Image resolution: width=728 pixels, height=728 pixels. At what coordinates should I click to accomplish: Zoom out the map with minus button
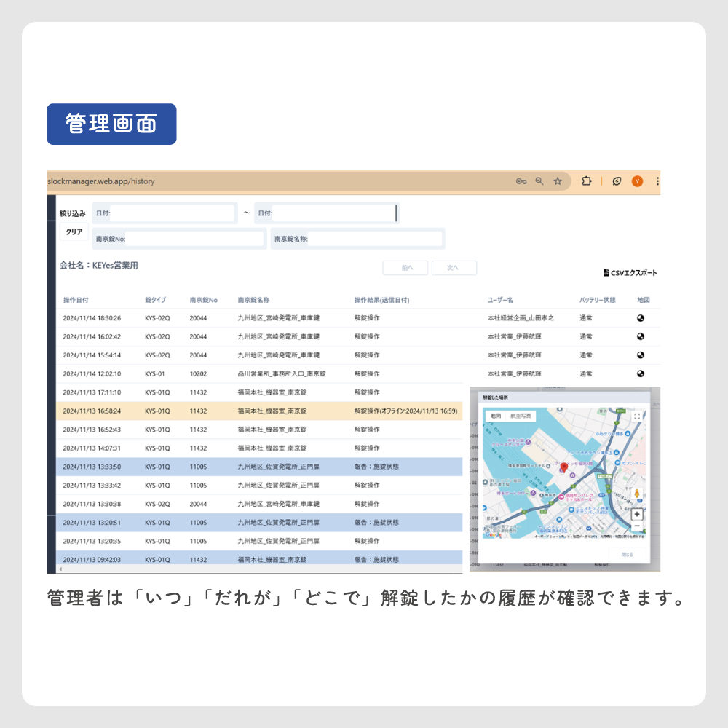(637, 526)
